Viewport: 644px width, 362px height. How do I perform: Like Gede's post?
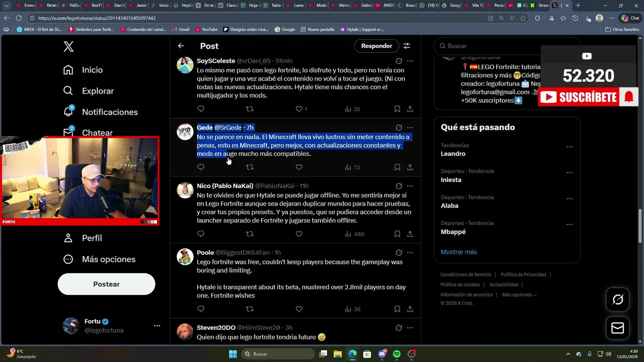[x=299, y=167]
